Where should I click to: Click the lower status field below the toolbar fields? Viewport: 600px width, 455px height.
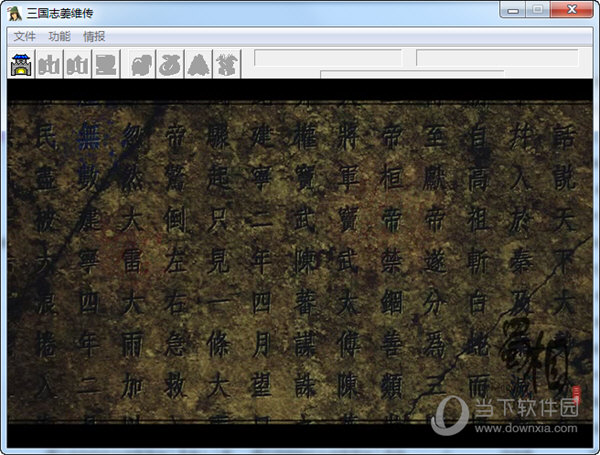pos(412,74)
